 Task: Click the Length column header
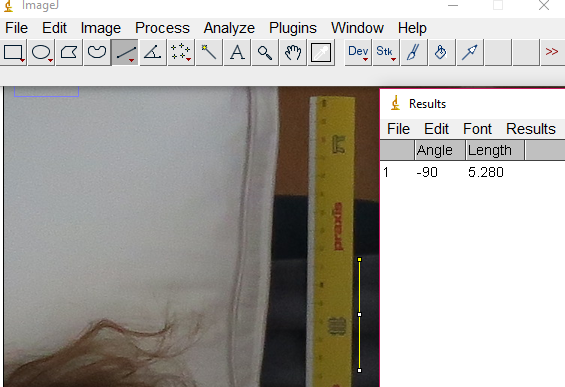[494, 150]
